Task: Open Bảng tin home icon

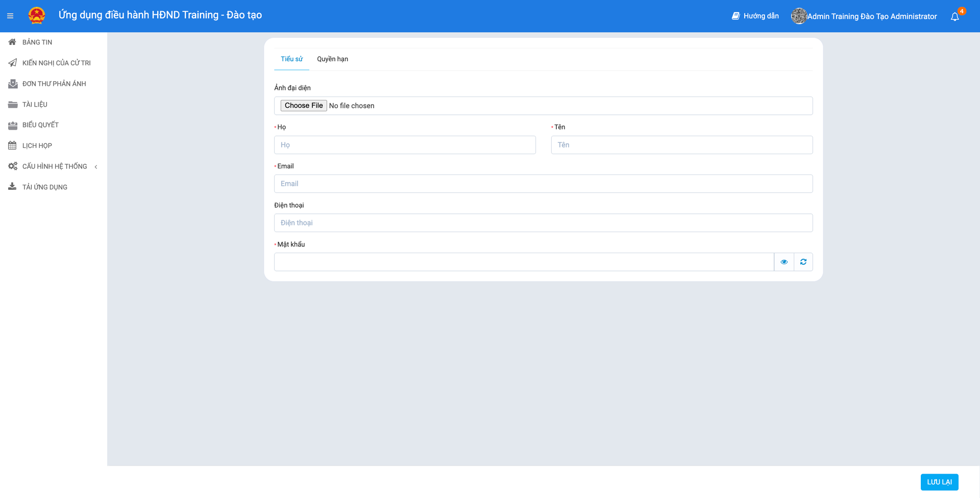Action: click(12, 42)
